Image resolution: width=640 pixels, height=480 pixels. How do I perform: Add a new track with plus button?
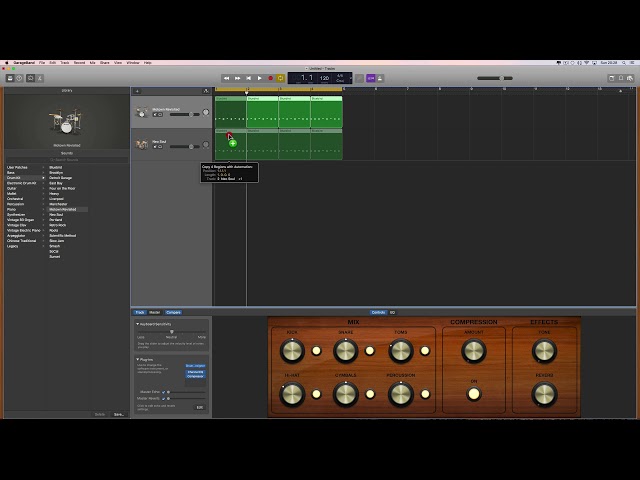point(137,91)
